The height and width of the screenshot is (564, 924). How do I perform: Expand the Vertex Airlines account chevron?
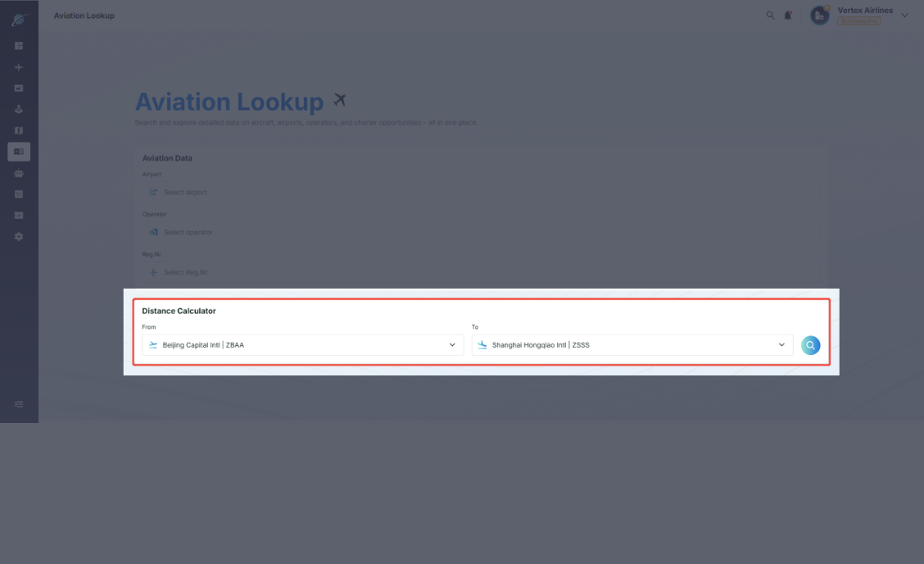(904, 16)
